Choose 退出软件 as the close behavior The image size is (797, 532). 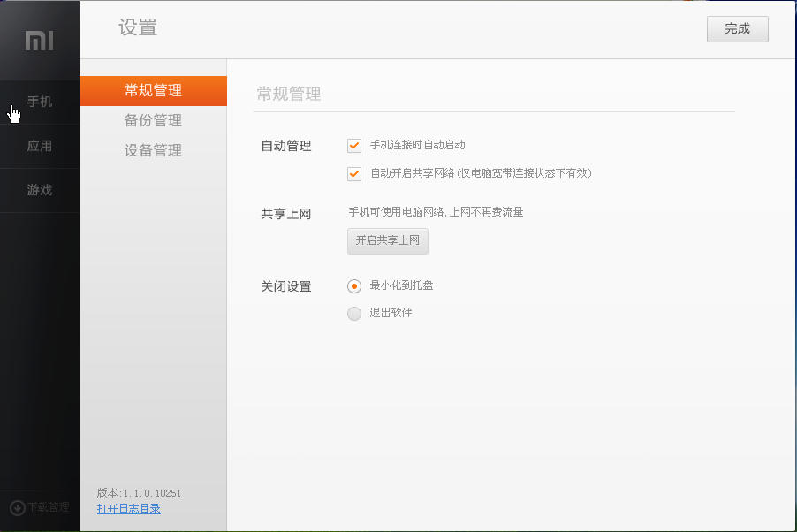[x=353, y=313]
